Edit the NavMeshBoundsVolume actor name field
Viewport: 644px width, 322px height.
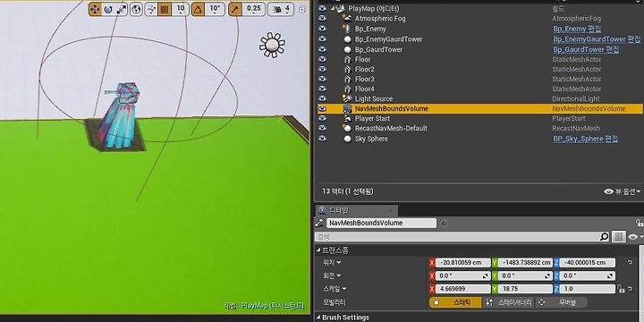382,223
